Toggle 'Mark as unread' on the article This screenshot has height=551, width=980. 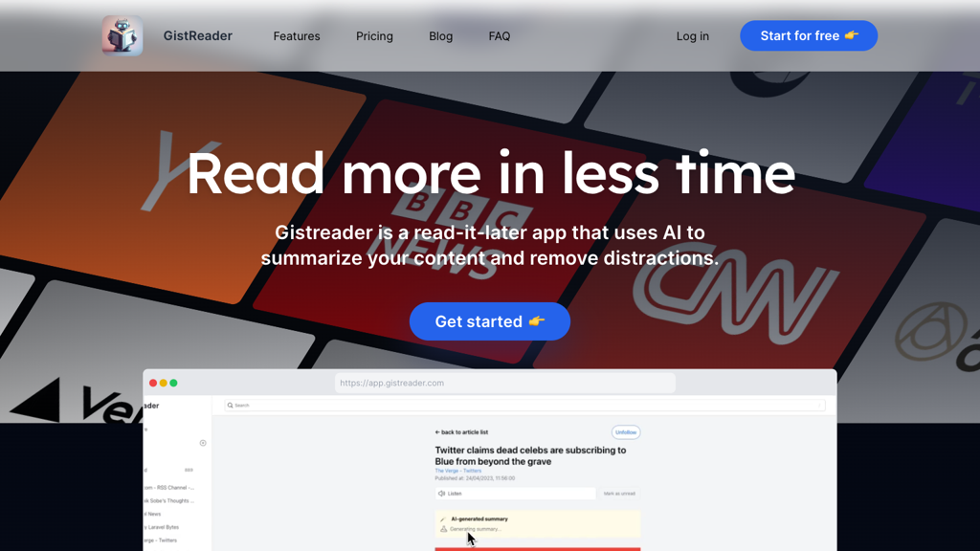tap(620, 494)
